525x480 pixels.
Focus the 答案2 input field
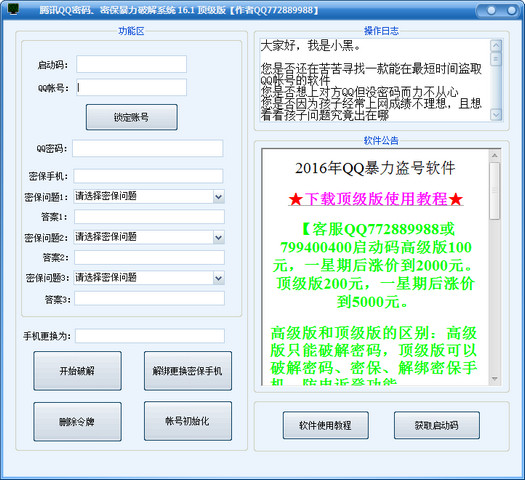149,258
